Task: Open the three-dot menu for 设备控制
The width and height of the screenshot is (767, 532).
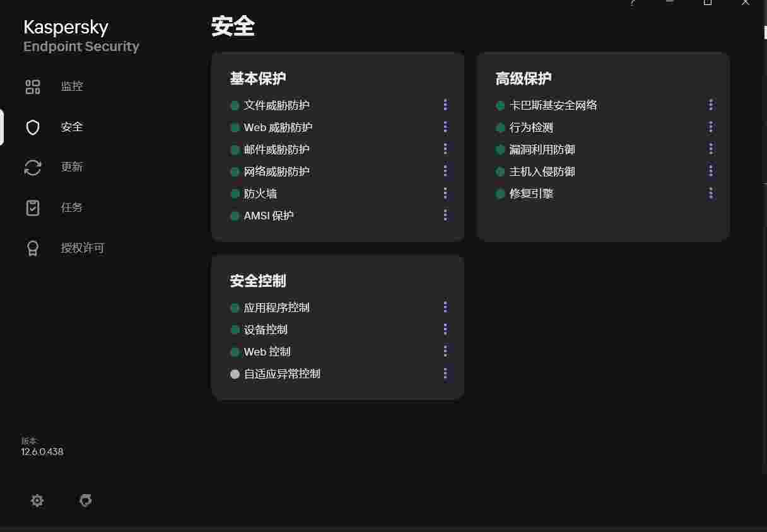Action: (x=445, y=329)
